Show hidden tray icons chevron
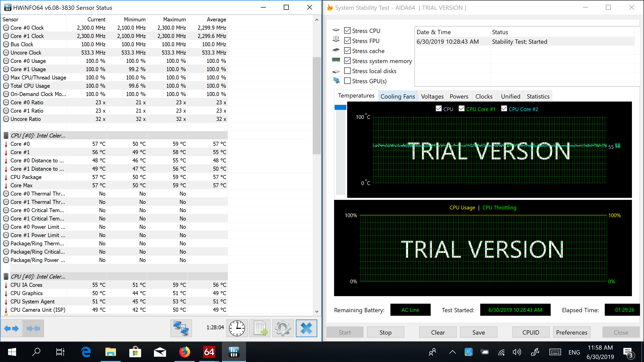644x362 pixels. [x=453, y=352]
